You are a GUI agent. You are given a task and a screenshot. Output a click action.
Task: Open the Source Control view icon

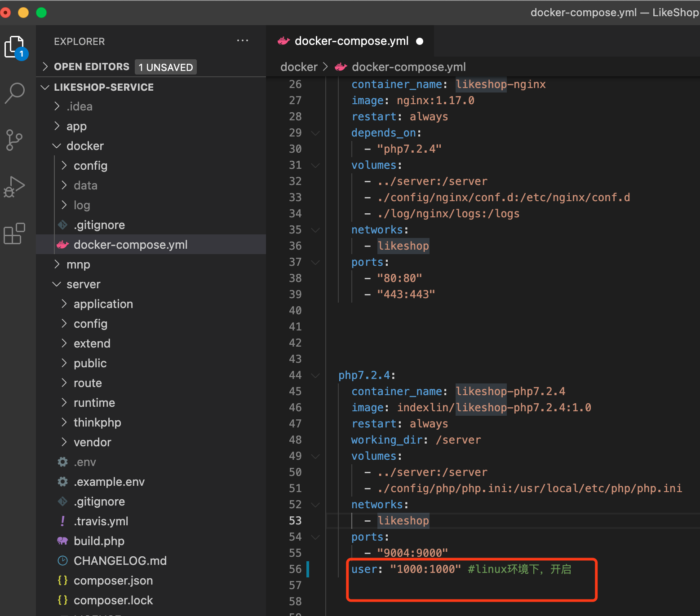coord(14,140)
